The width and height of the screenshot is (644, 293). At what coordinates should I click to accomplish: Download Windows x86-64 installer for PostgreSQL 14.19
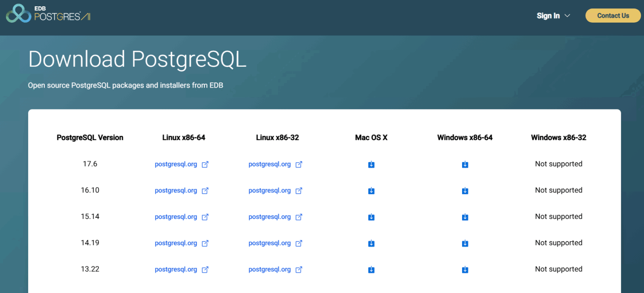pyautogui.click(x=465, y=243)
